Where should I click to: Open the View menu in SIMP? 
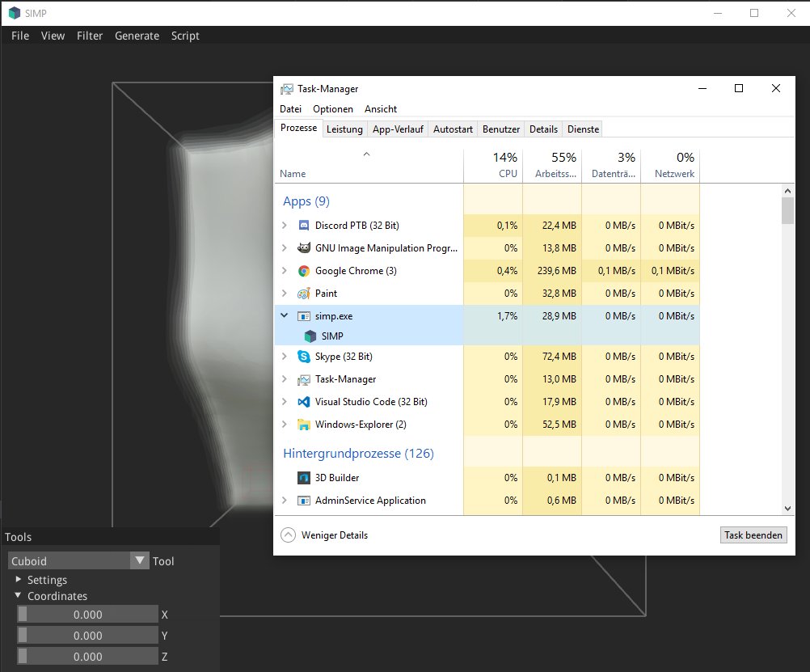pyautogui.click(x=53, y=36)
